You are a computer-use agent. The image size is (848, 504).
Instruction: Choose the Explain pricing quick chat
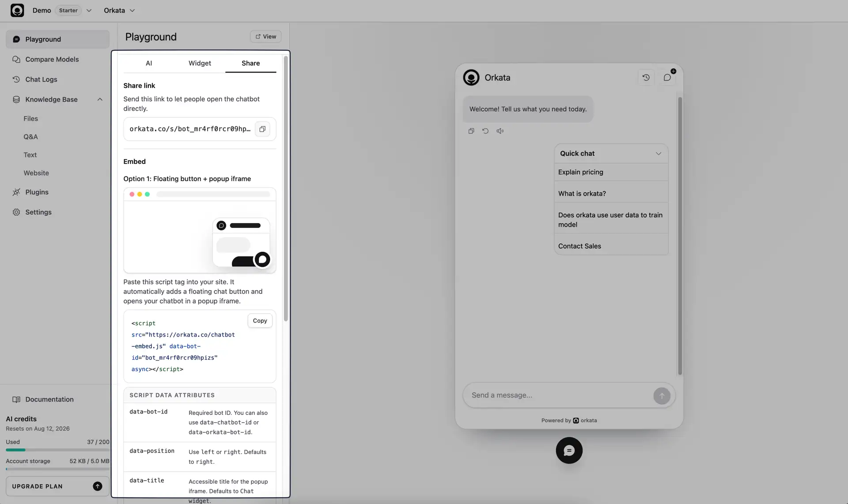pos(611,172)
